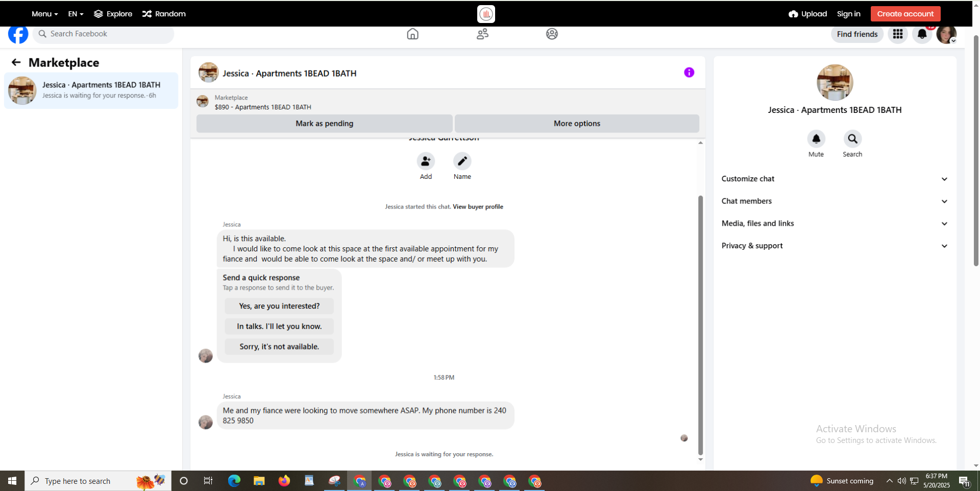Open the Windows Start button

pyautogui.click(x=12, y=481)
